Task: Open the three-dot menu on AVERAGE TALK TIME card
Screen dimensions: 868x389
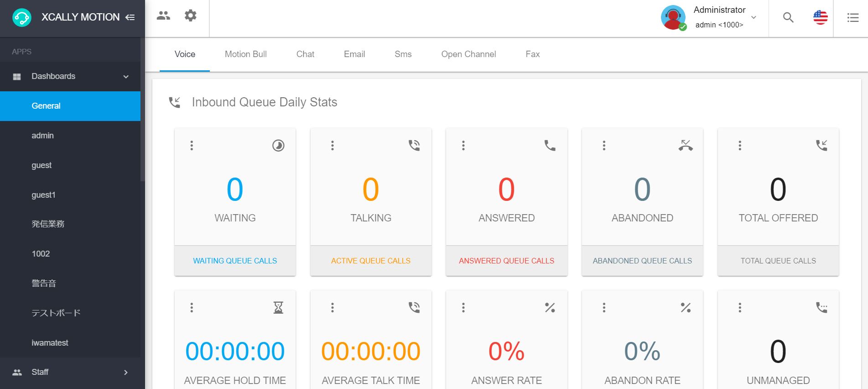Action: 333,307
